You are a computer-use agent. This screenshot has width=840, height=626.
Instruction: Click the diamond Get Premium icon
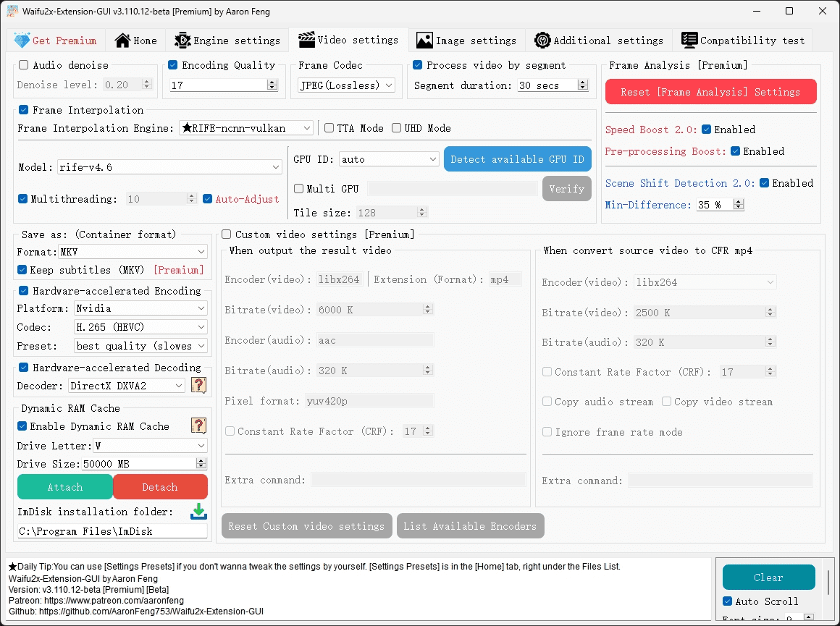pyautogui.click(x=22, y=41)
